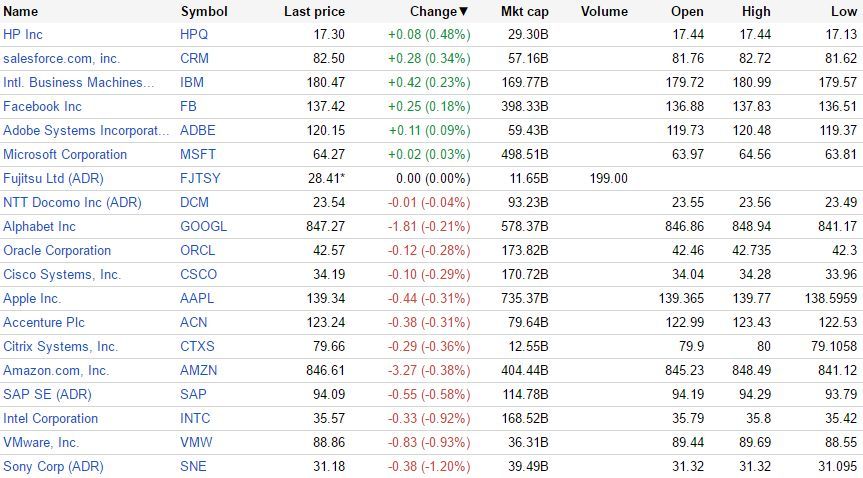
Task: Open salesforce.com, inc. stock page
Action: (61, 58)
